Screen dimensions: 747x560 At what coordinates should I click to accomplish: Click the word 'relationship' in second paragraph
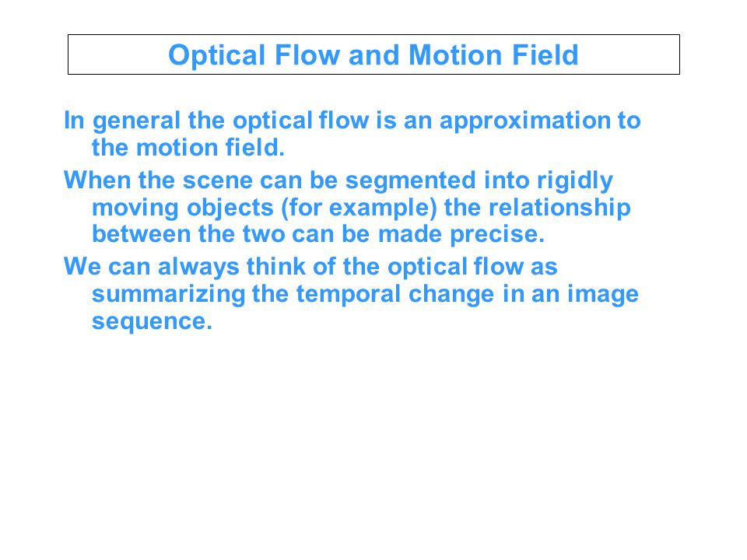pyautogui.click(x=559, y=208)
